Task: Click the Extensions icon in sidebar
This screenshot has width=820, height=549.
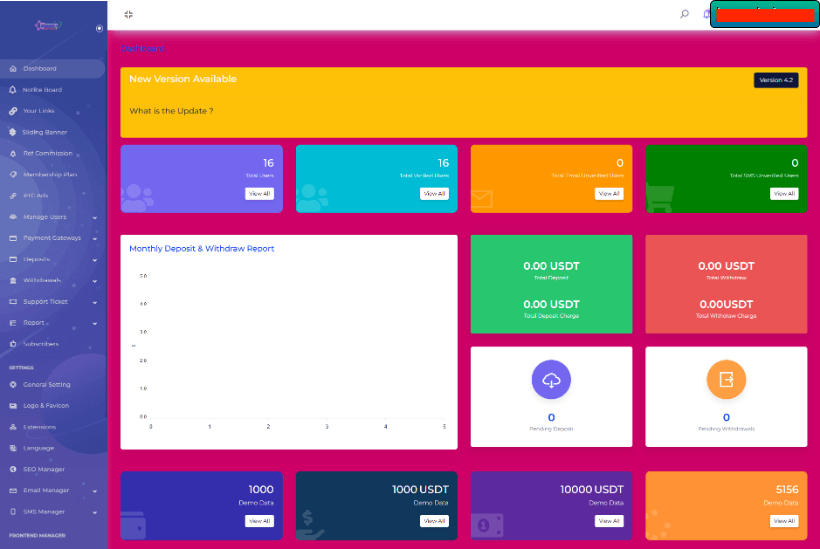Action: tap(12, 427)
